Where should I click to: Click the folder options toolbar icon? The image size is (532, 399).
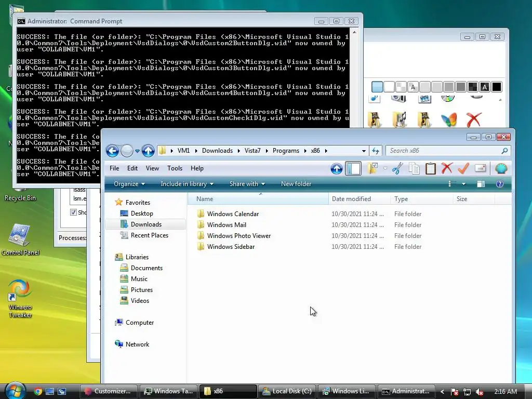click(373, 168)
